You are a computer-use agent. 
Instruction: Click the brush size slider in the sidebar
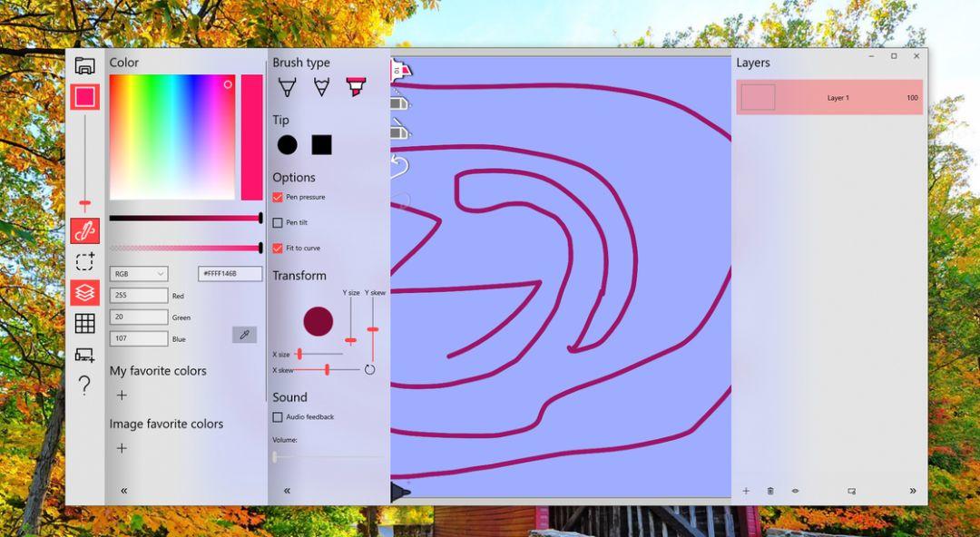coord(85,162)
